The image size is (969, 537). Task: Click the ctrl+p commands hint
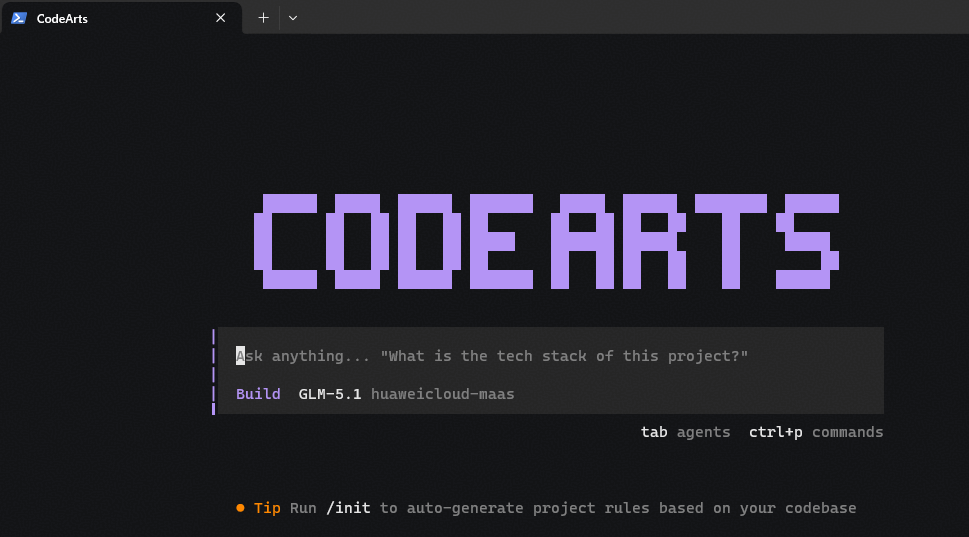point(816,432)
